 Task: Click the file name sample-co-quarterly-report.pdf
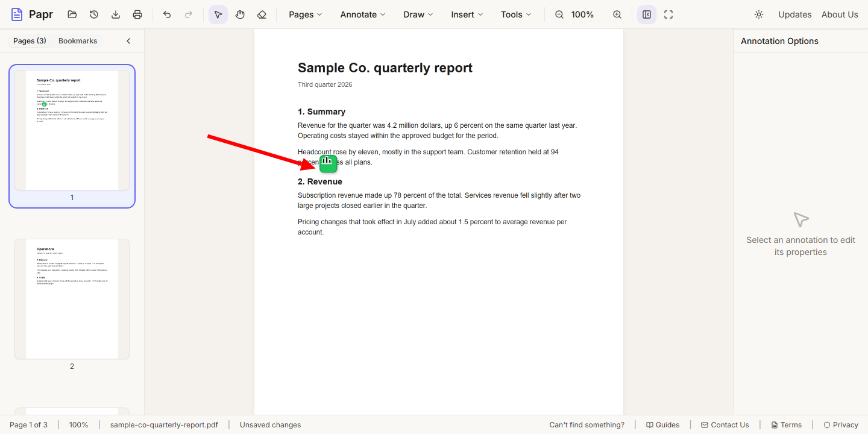[164, 425]
